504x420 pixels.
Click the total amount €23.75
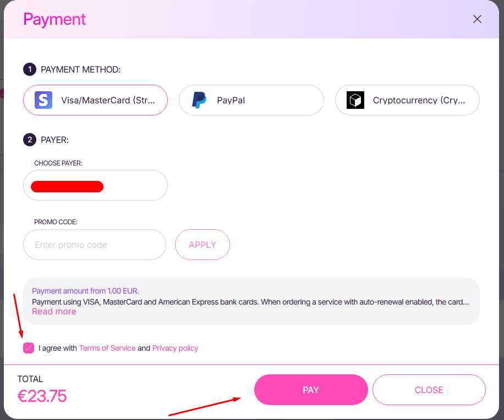point(42,396)
